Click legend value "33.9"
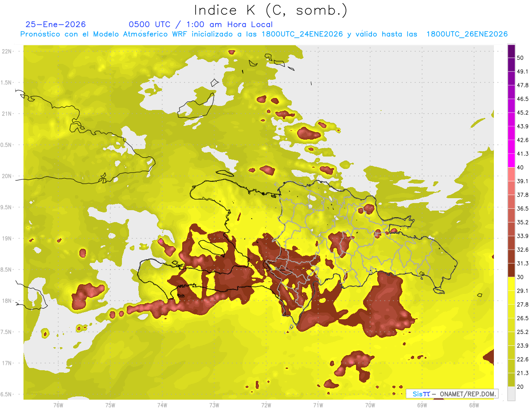The height and width of the screenshot is (411, 532). point(522,236)
